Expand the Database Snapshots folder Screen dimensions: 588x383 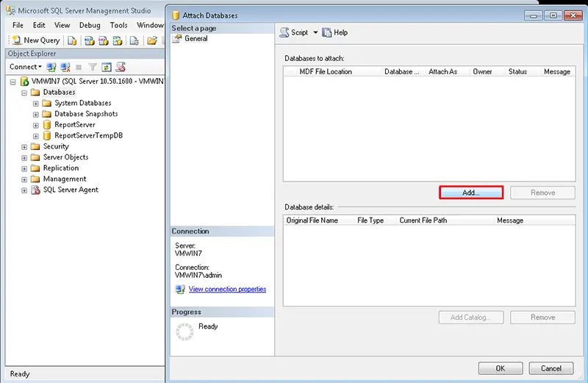35,114
